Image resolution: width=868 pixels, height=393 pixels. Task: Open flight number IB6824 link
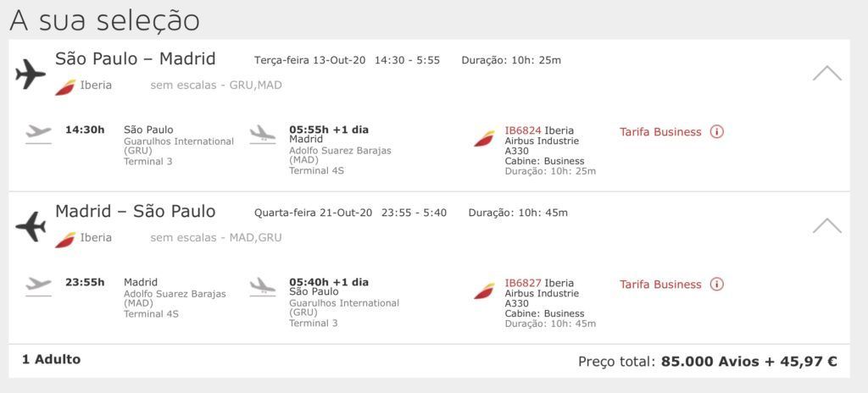pyautogui.click(x=523, y=130)
